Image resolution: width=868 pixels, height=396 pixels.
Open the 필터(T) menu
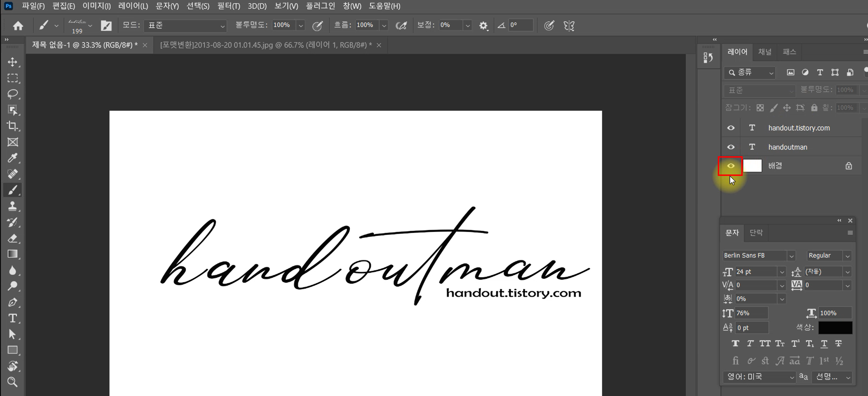tap(228, 6)
